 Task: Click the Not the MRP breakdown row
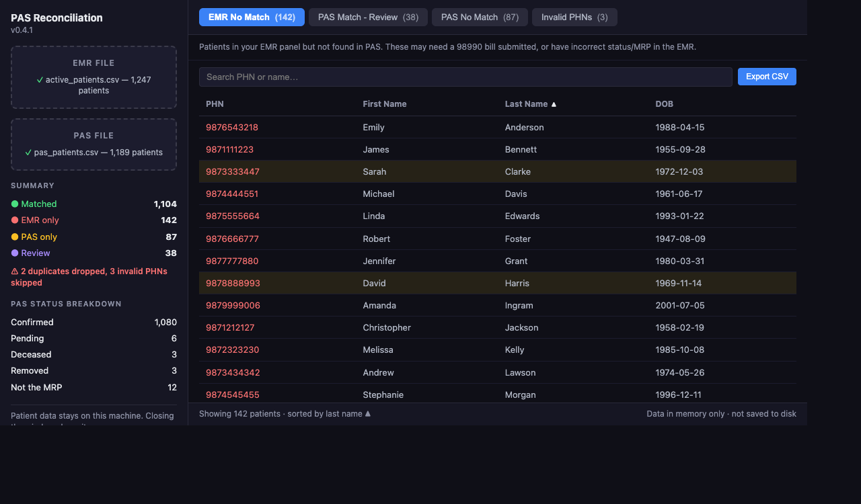tap(93, 387)
